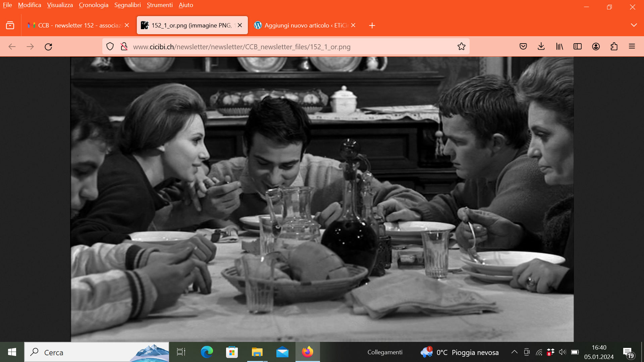Open the Cronologia menu
The image size is (644, 362).
(x=94, y=5)
